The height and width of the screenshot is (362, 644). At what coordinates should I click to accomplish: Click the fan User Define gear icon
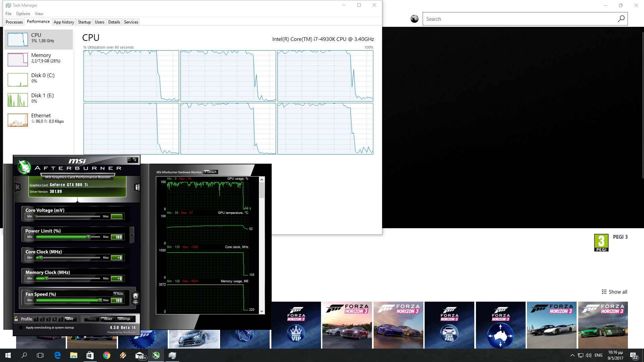pyautogui.click(x=136, y=297)
